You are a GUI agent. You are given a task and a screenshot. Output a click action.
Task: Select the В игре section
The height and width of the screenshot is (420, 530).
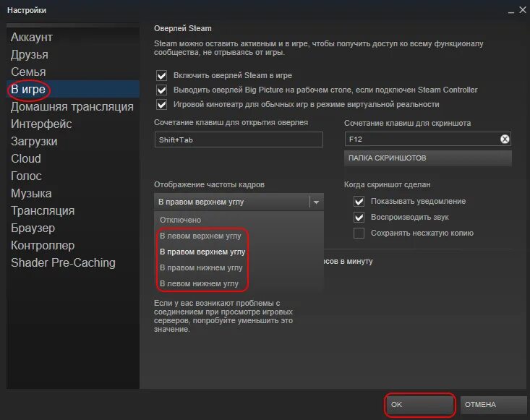point(73,89)
